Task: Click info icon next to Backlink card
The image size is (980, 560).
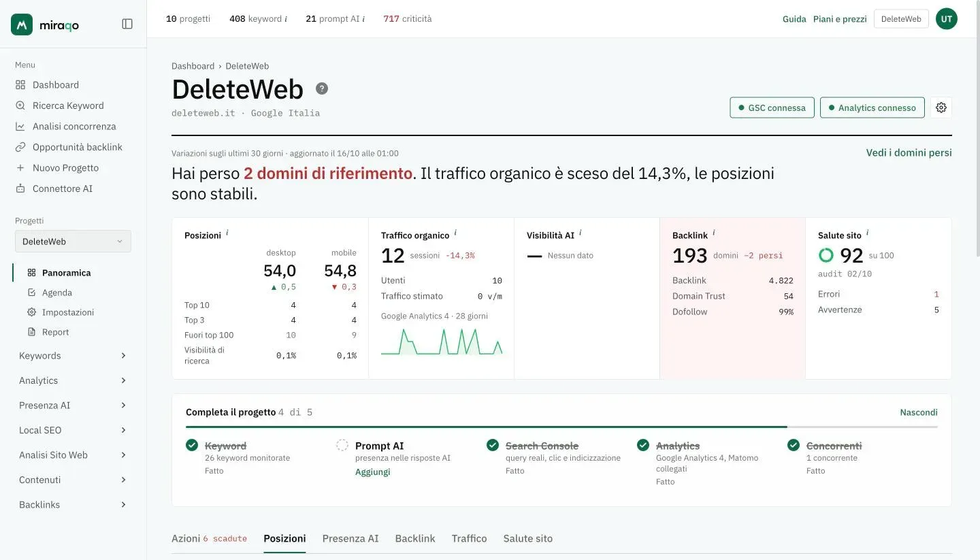Action: (x=714, y=233)
